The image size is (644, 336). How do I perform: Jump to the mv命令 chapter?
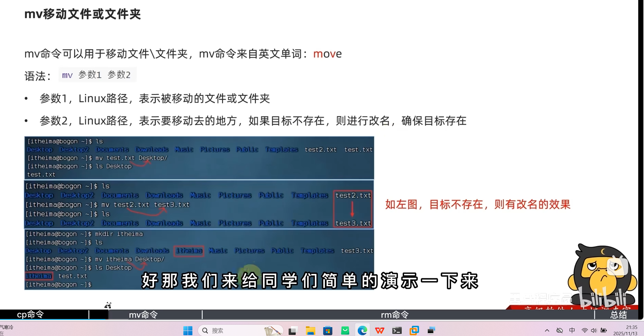click(x=144, y=315)
